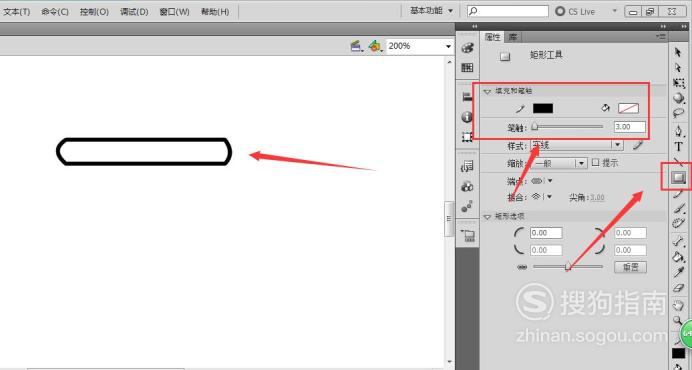Select the Brush tool
Viewport: 692px width, 370px height.
click(x=678, y=208)
